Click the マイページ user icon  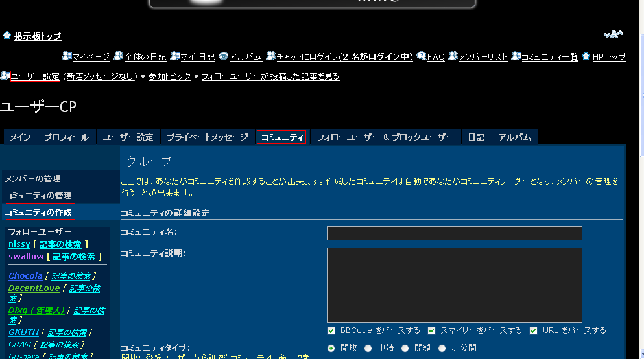click(67, 56)
